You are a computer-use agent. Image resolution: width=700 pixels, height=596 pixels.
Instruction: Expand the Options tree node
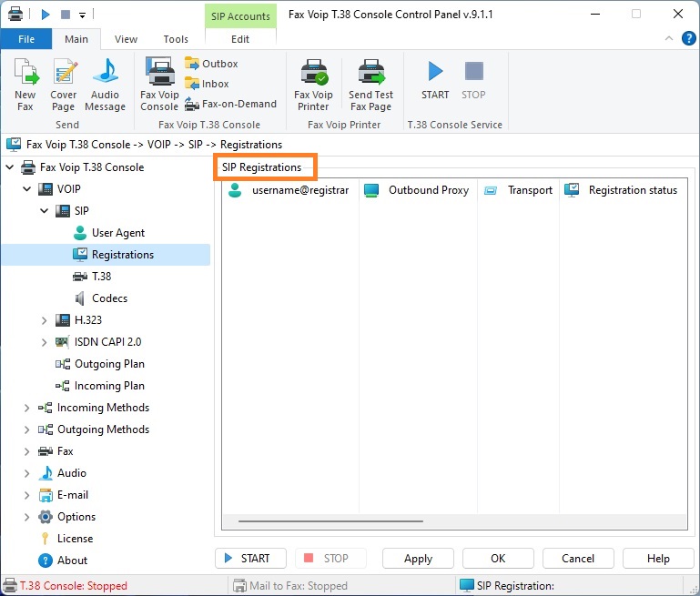pyautogui.click(x=26, y=517)
